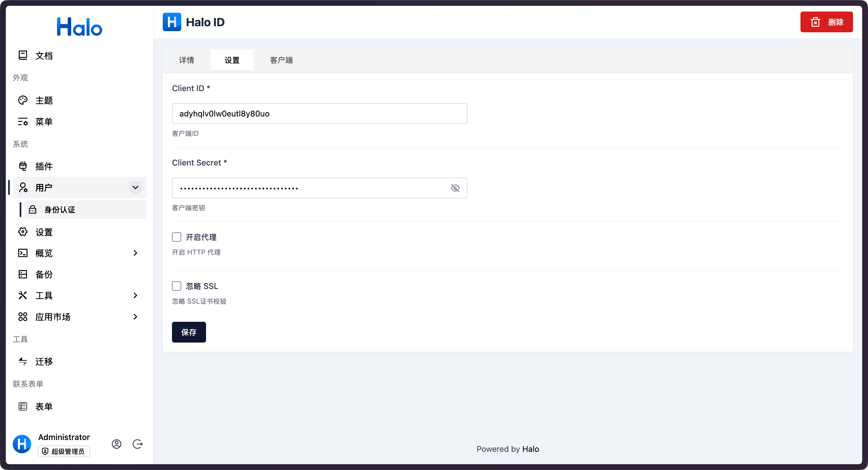Open the user profile icon at bottom
The image size is (868, 470).
[x=117, y=444]
